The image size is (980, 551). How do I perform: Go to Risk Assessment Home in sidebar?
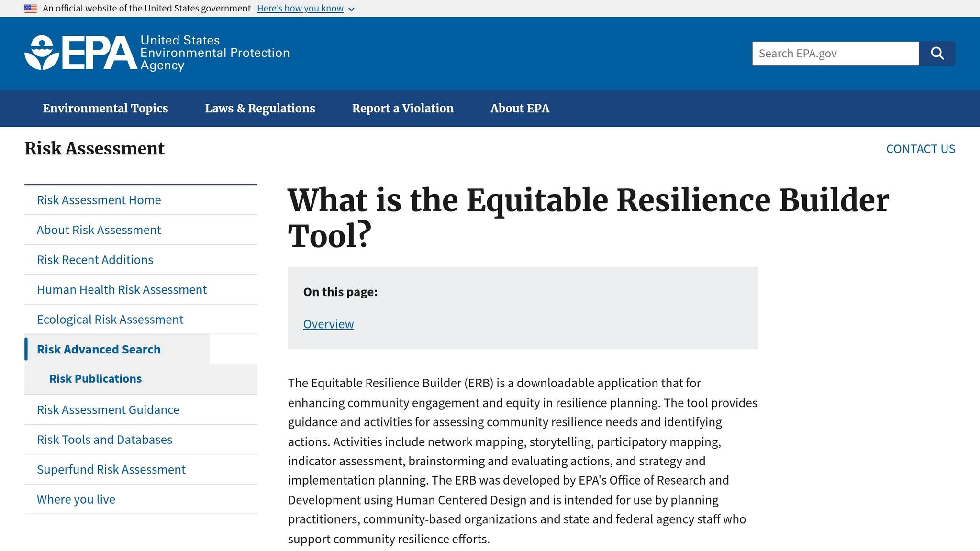point(141,200)
